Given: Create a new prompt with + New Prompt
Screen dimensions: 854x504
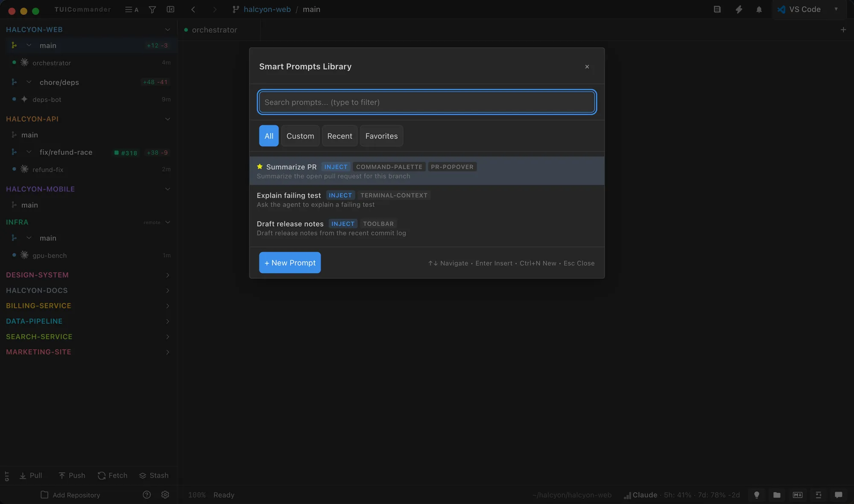Looking at the screenshot, I should pos(290,262).
